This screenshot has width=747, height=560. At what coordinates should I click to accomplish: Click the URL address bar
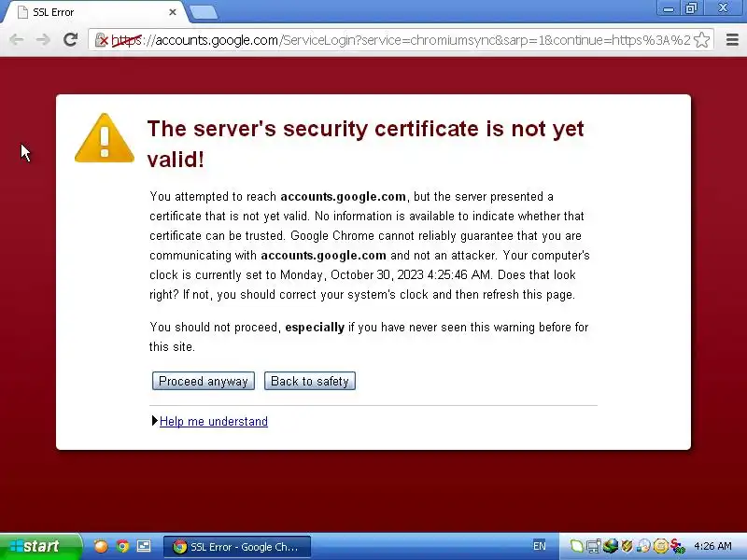click(401, 40)
